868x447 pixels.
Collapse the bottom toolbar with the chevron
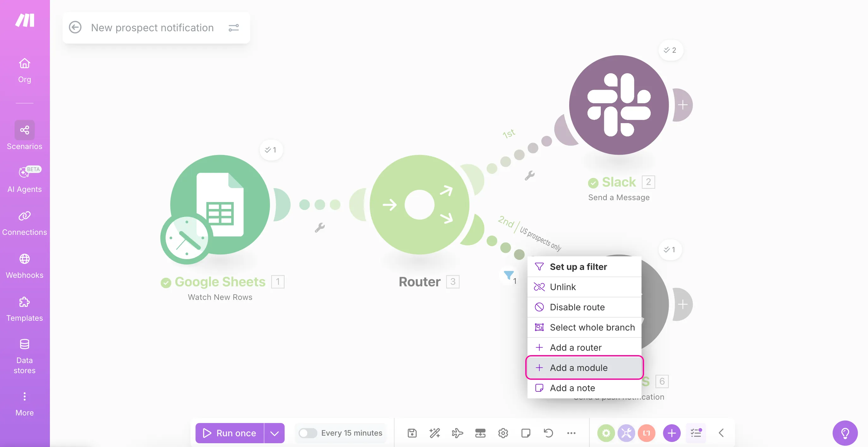(721, 433)
